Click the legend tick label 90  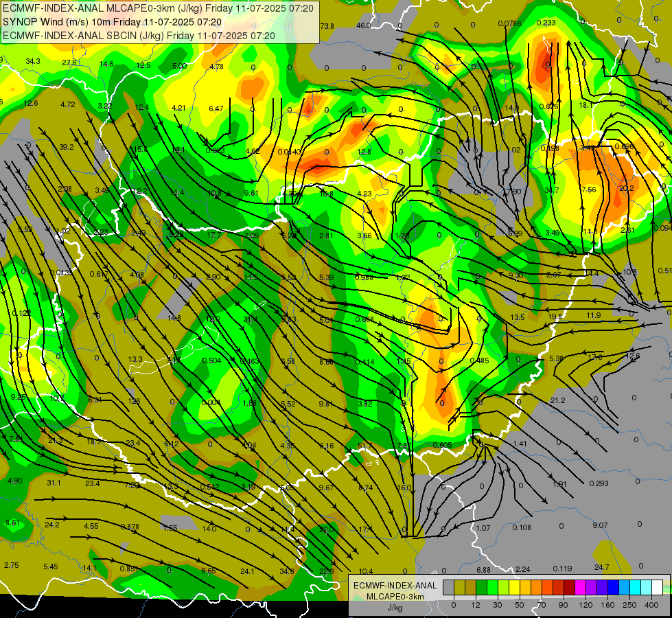tap(563, 605)
